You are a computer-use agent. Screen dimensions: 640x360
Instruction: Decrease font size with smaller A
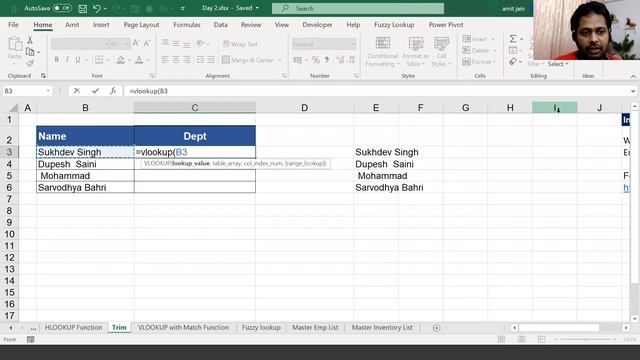pos(147,43)
